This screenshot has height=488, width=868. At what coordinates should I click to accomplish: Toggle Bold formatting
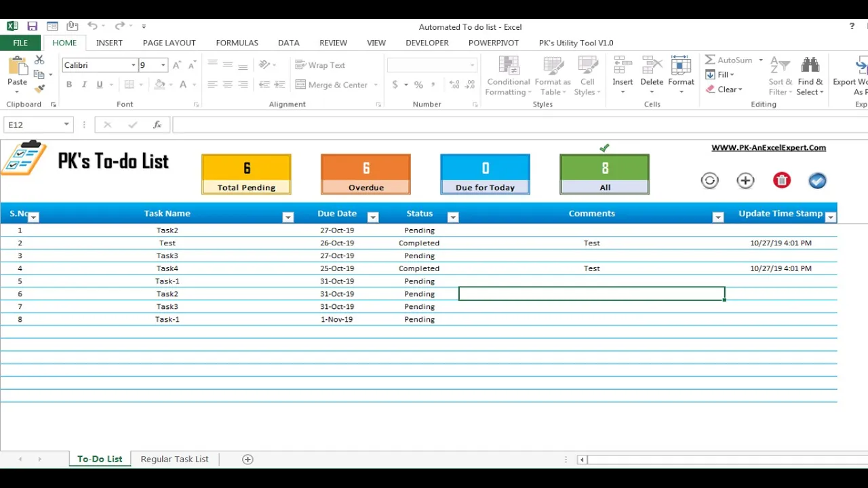pyautogui.click(x=69, y=85)
